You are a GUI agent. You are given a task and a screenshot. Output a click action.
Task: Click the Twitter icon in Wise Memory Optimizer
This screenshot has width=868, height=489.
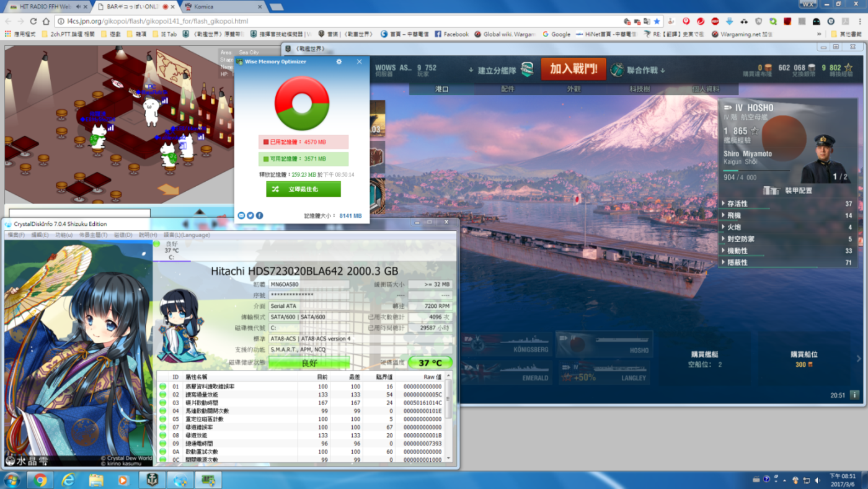click(250, 215)
